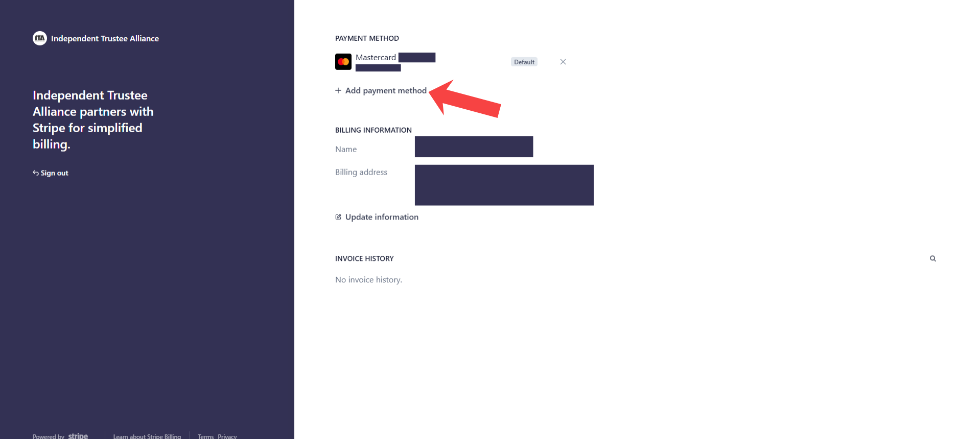This screenshot has height=439, width=980.
Task: Select the Mastercard label text
Action: (x=376, y=58)
